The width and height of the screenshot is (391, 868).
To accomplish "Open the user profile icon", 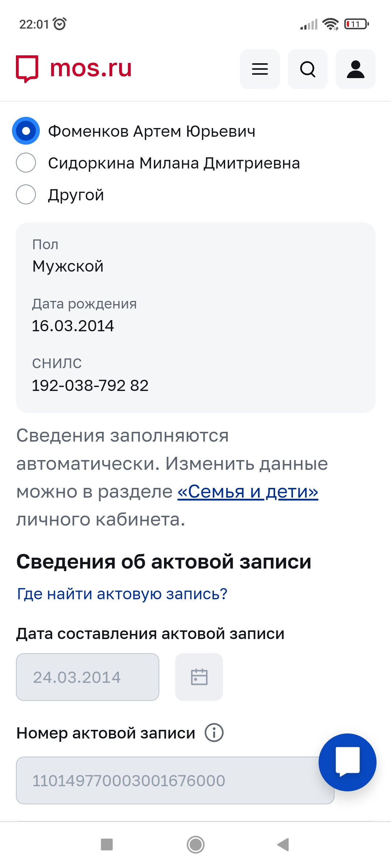I will (x=355, y=69).
